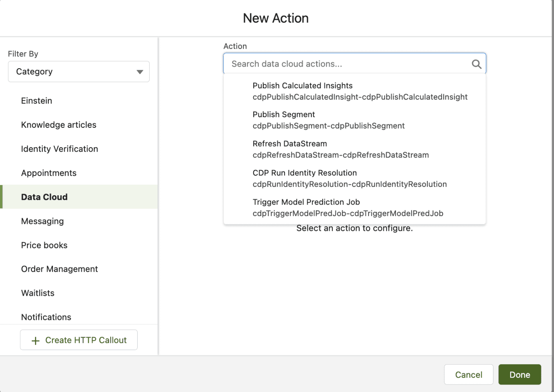Click the Create HTTP Callout button
The width and height of the screenshot is (554, 392).
coord(79,340)
